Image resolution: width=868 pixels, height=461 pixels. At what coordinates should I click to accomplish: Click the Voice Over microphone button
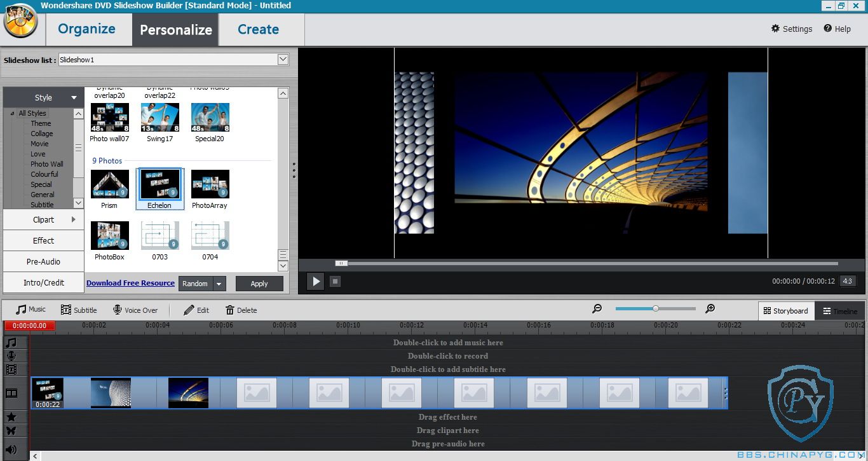(x=135, y=310)
